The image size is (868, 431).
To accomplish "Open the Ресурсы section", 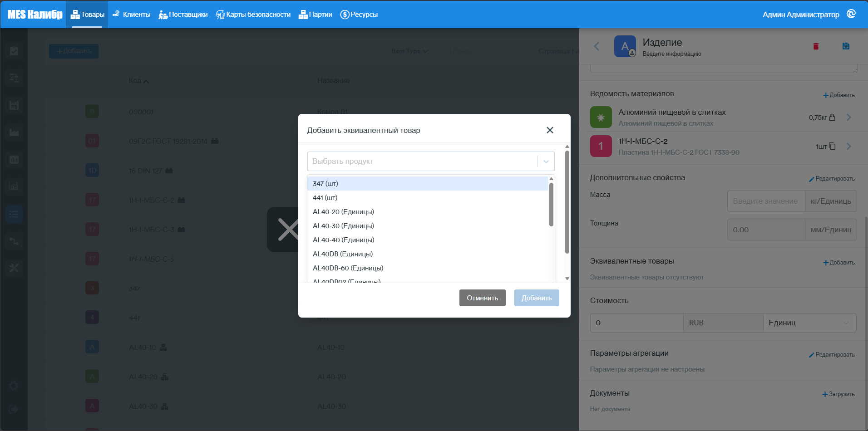I will [359, 15].
